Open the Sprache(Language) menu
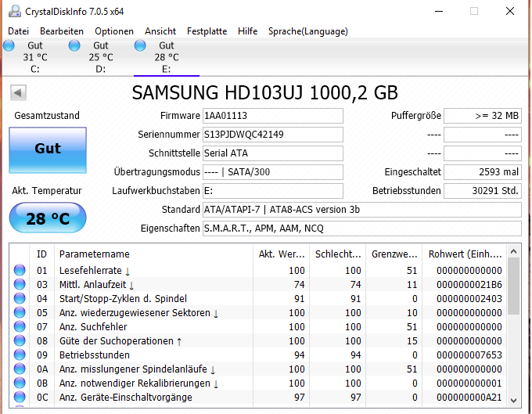This screenshot has width=532, height=414. click(x=308, y=31)
